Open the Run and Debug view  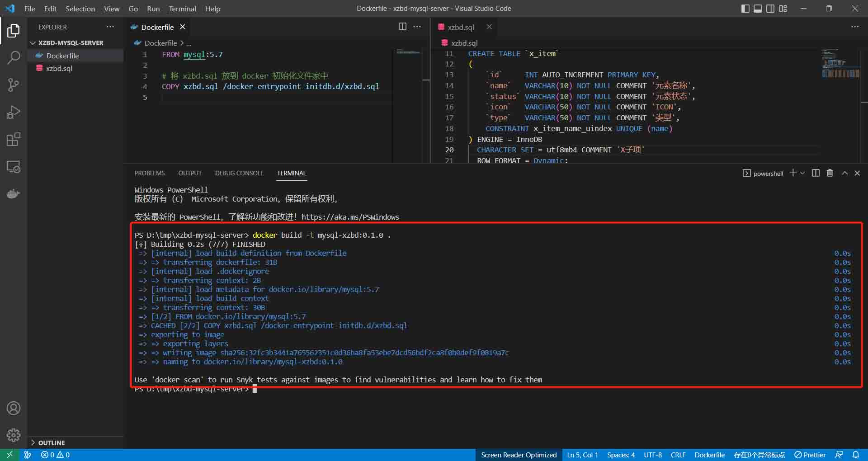tap(14, 112)
